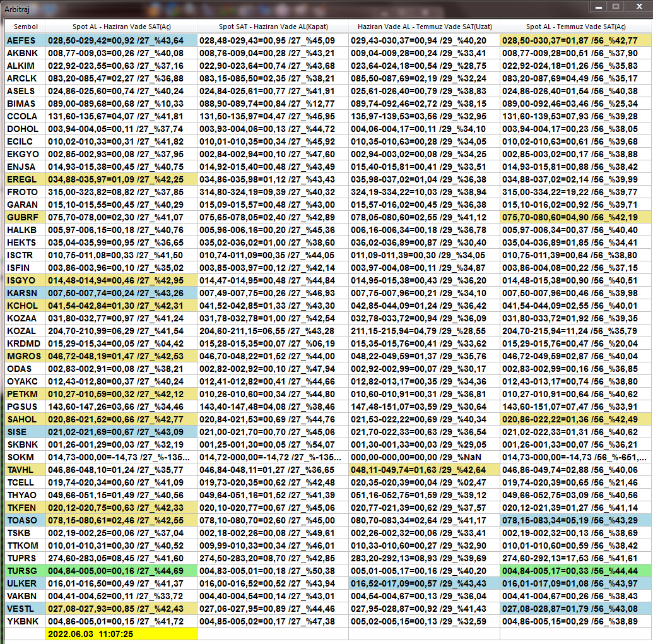
Task: Select the SOKM symbol cell
Action: pos(25,457)
